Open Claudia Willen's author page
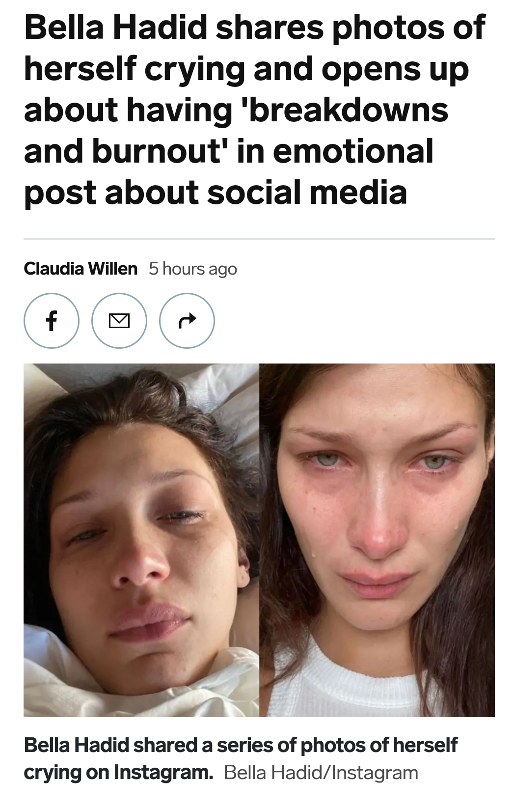This screenshot has height=812, width=514. point(81,269)
